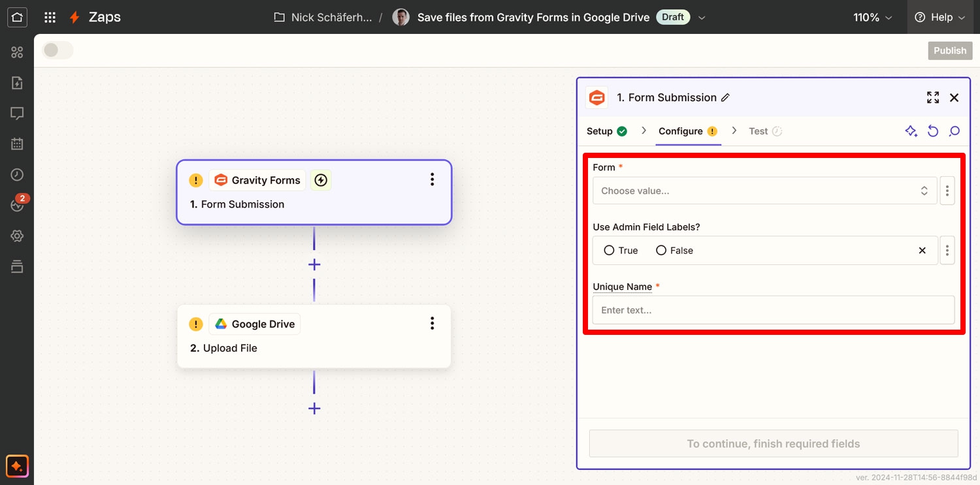
Task: Open the settings gear in the left sidebar
Action: coord(17,236)
